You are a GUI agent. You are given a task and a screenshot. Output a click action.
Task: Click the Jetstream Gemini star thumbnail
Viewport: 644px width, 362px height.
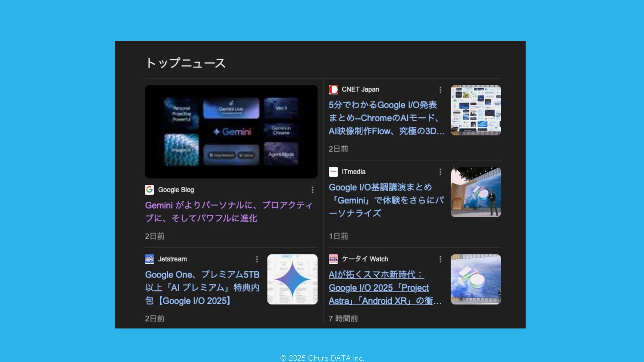[x=292, y=279]
